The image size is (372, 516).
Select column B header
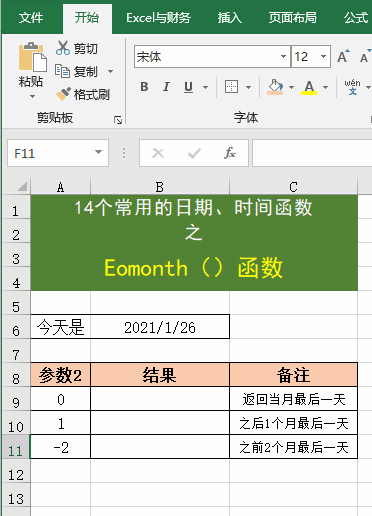pos(160,187)
